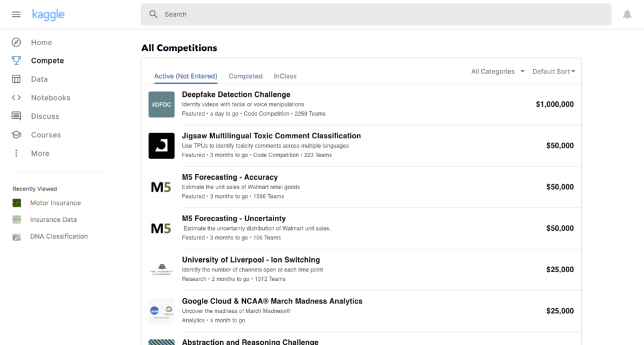The width and height of the screenshot is (644, 345).
Task: Open Abstraction and Reasoning Challenge title
Action: tap(250, 342)
